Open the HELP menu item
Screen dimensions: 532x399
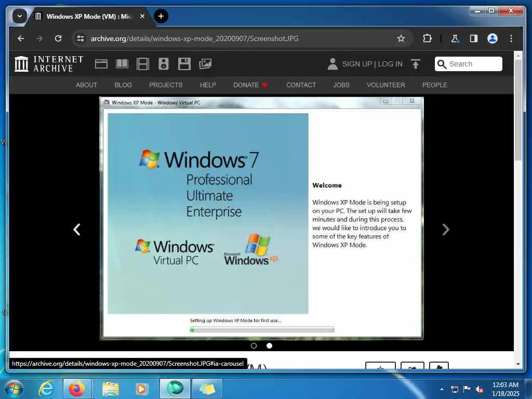pos(208,85)
